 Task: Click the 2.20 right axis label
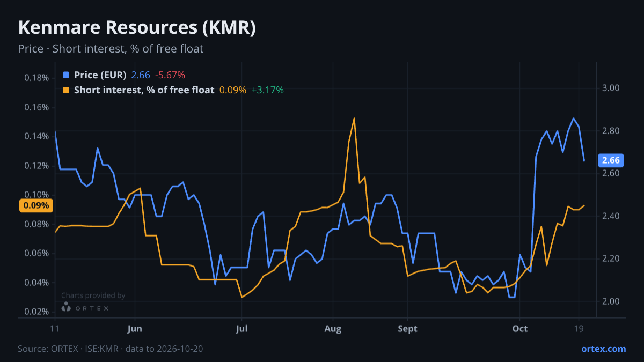611,258
